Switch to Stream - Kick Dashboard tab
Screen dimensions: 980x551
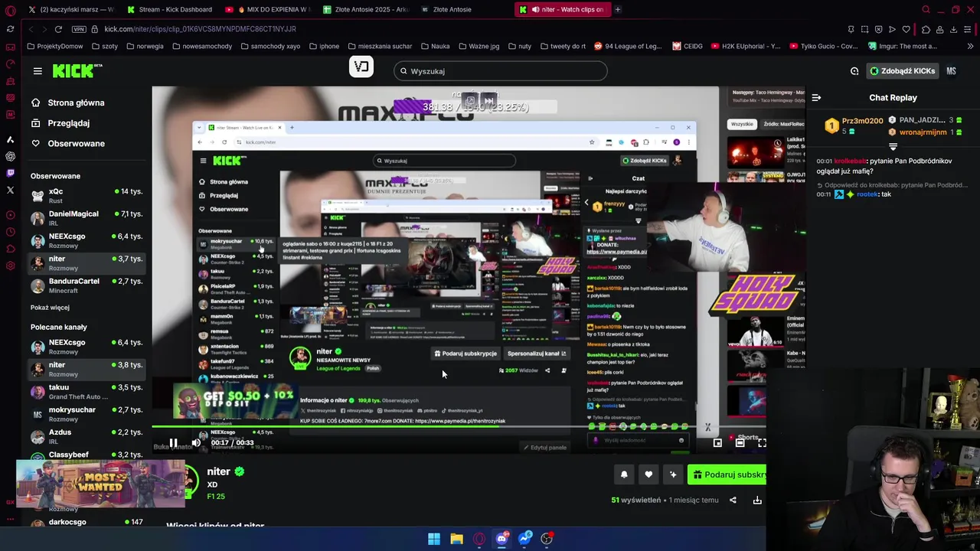pos(169,9)
